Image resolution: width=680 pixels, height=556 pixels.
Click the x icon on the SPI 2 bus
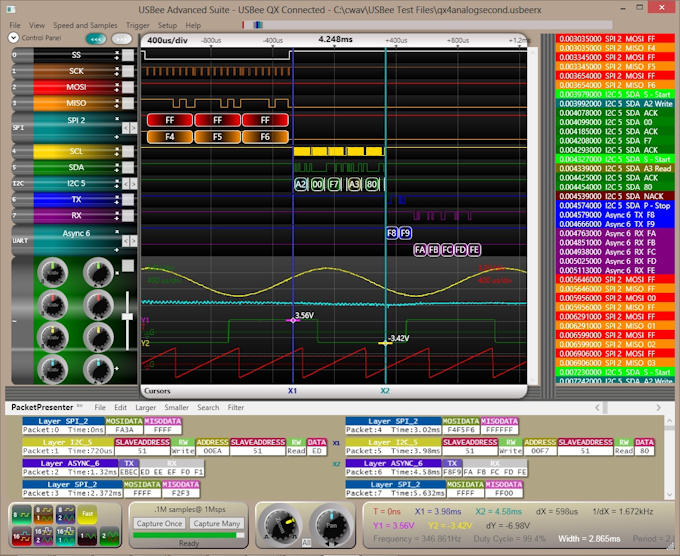[x=116, y=118]
